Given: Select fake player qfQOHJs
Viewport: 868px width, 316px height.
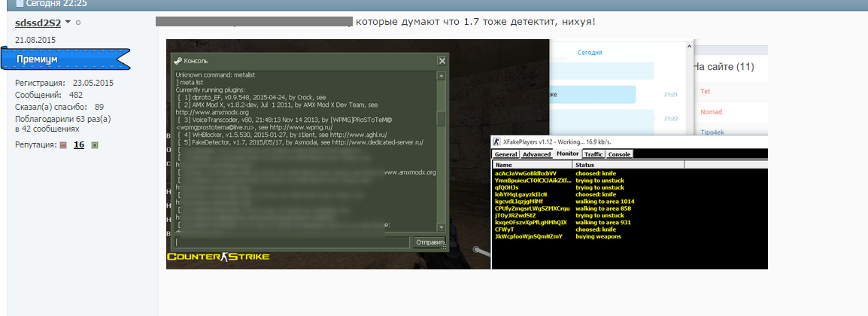Looking at the screenshot, I should pyautogui.click(x=506, y=187).
